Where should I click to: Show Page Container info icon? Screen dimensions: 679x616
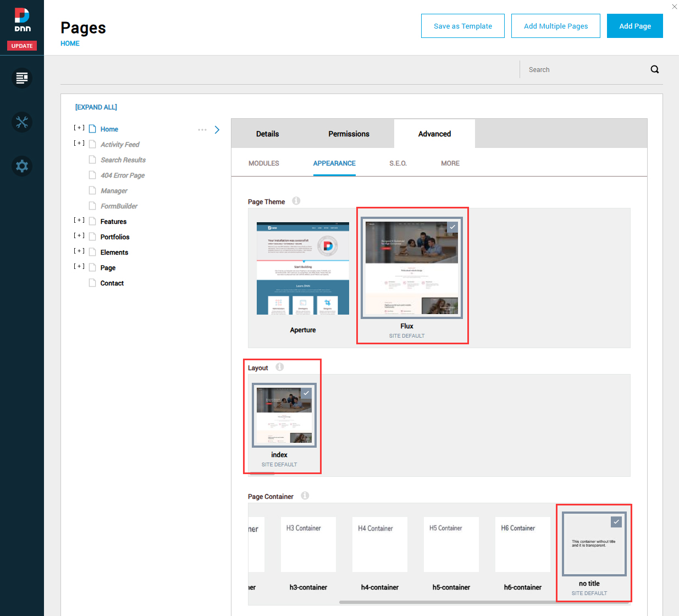(305, 496)
